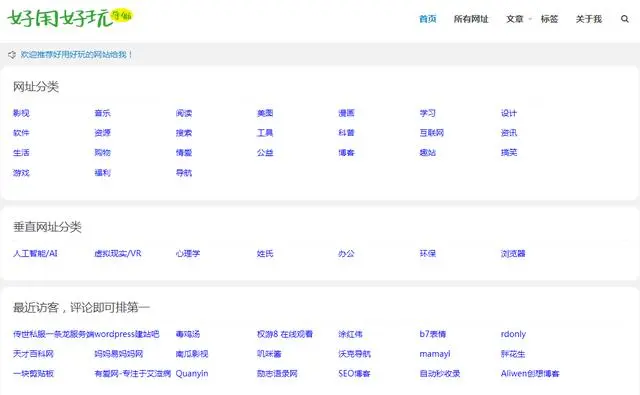This screenshot has height=395, width=640.
Task: Open the 音乐 category link
Action: [102, 113]
